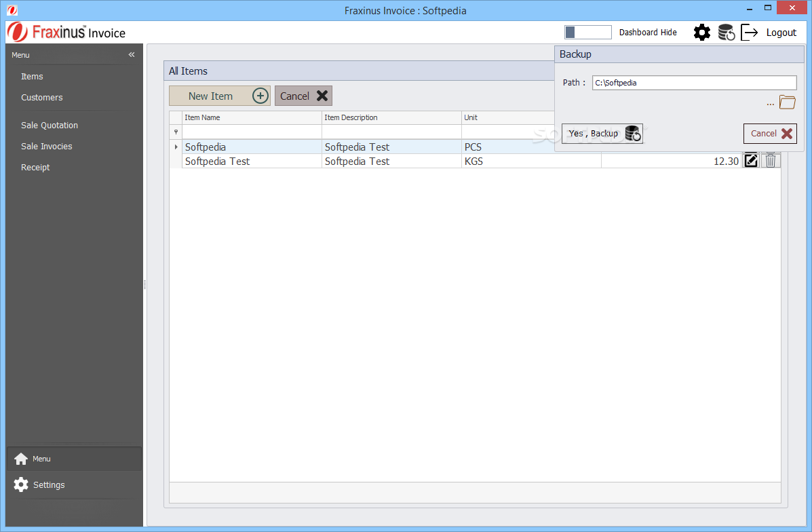Click the Item Name filter field
Viewport: 812px width, 532px height.
click(252, 132)
